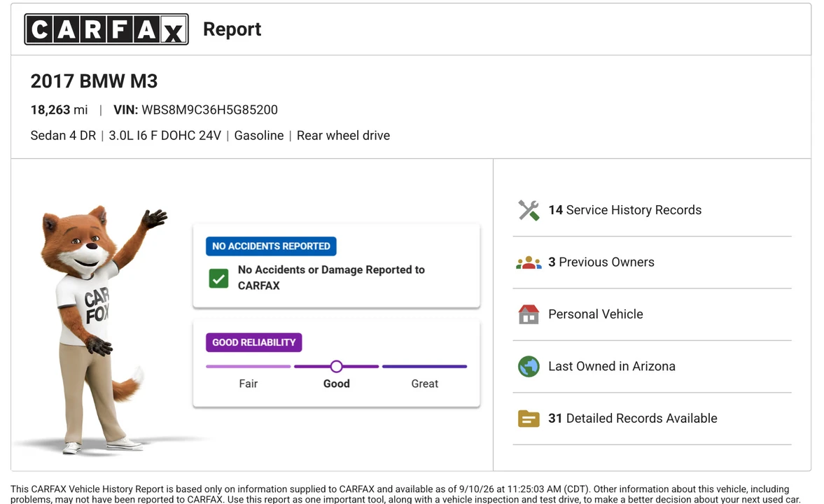Click the Great segment of reliability bar
The image size is (824, 504).
425,366
